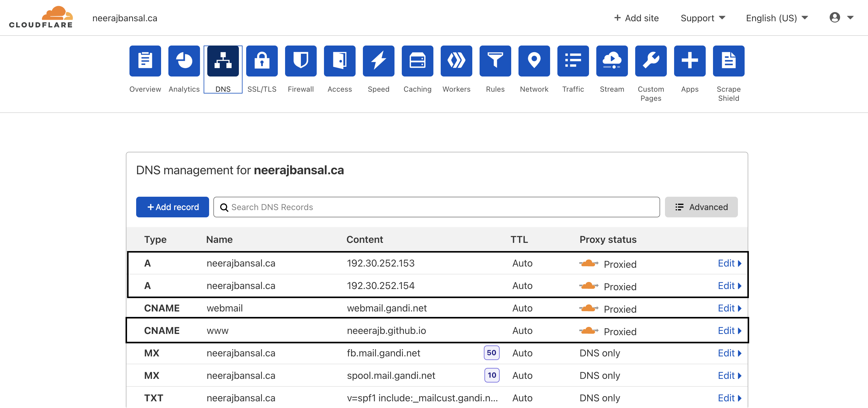Click the Advanced button
868x408 pixels.
701,207
